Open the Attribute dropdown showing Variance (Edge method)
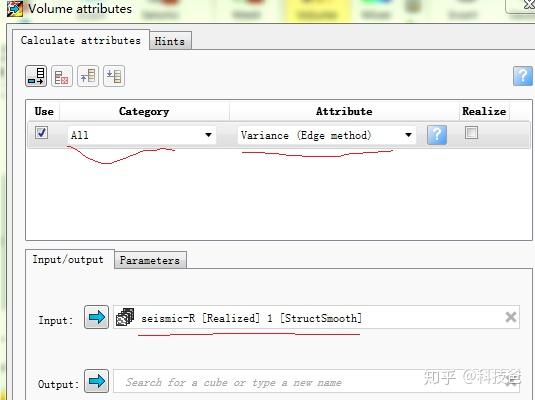Viewport: 535px width, 400px height. click(x=327, y=135)
